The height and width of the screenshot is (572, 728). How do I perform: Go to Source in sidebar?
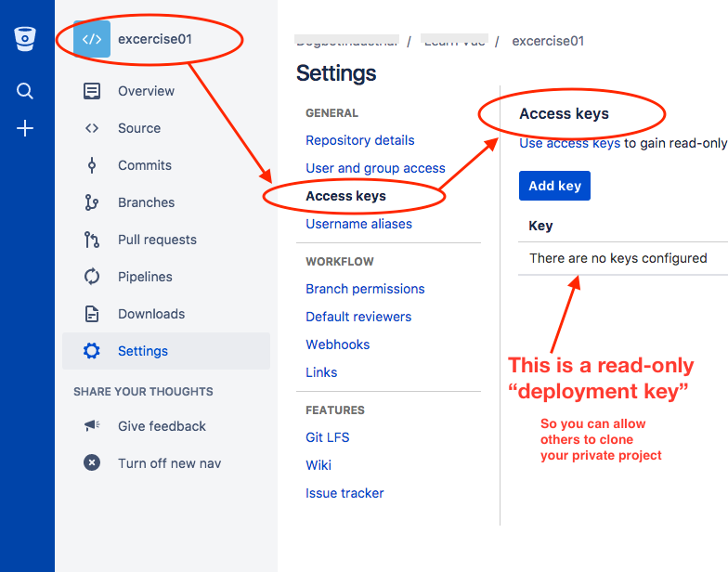(x=166, y=128)
